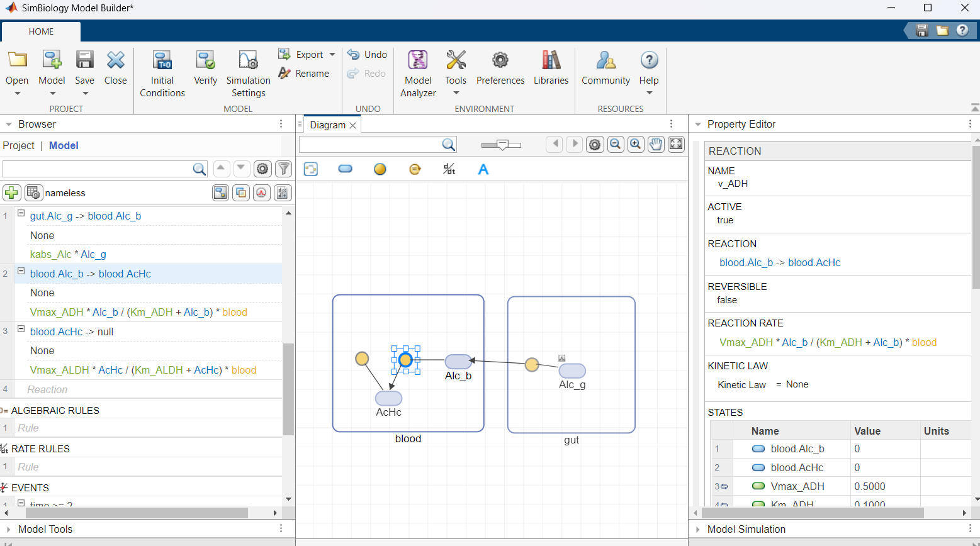Select the Alc_b species in diagram
Image resolution: width=980 pixels, height=546 pixels.
(x=458, y=362)
